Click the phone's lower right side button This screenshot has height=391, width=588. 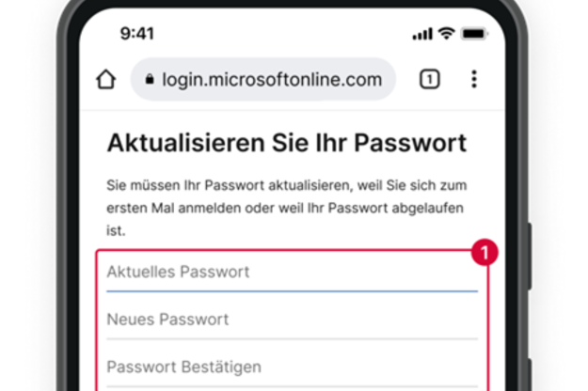point(530,374)
